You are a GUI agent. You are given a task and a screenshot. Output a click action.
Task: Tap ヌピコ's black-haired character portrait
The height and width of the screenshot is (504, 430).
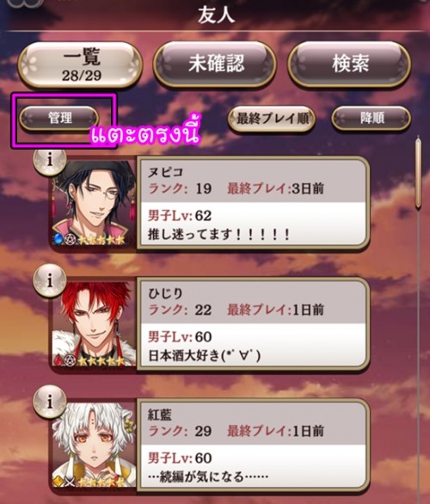(x=94, y=204)
